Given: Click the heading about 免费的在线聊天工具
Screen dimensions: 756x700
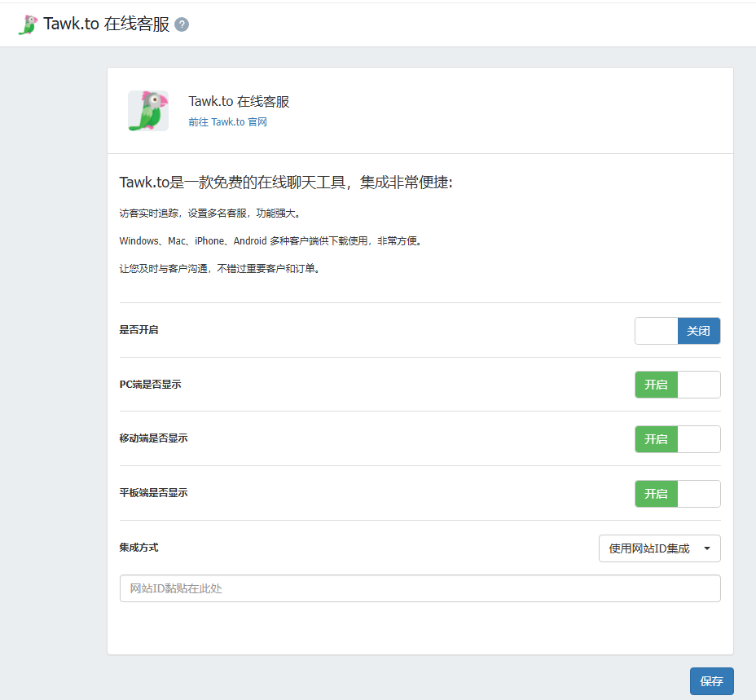Looking at the screenshot, I should click(x=285, y=183).
